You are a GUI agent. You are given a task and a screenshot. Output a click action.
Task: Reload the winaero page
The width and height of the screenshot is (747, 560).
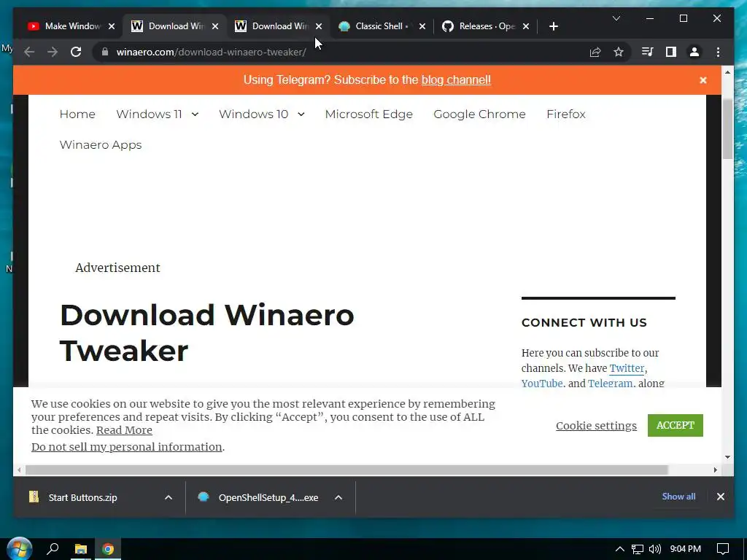(76, 52)
